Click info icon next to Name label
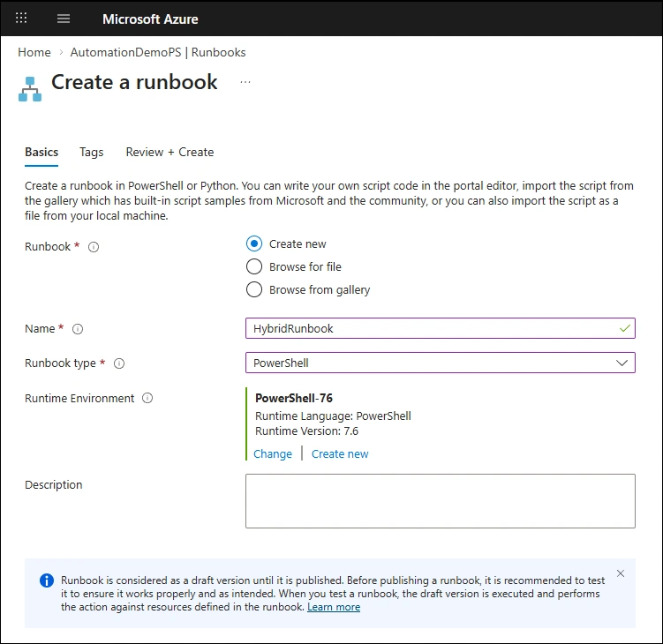Viewport: 663px width, 644px height. click(78, 329)
